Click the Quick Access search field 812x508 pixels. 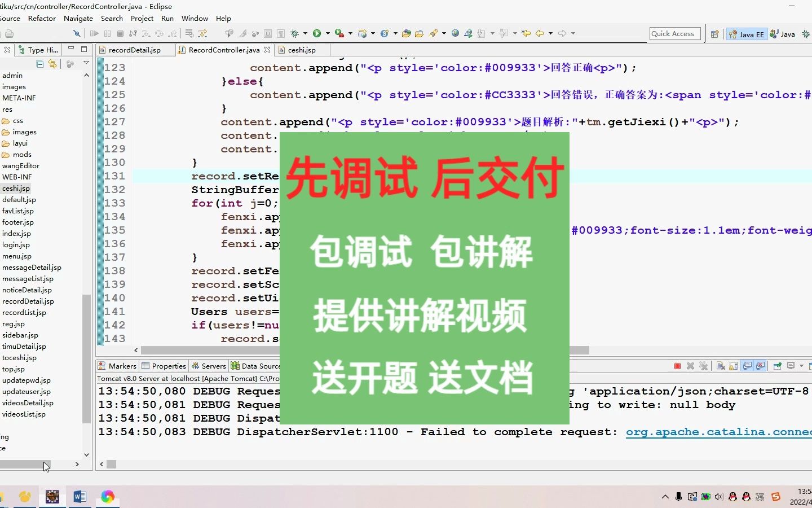pyautogui.click(x=674, y=33)
